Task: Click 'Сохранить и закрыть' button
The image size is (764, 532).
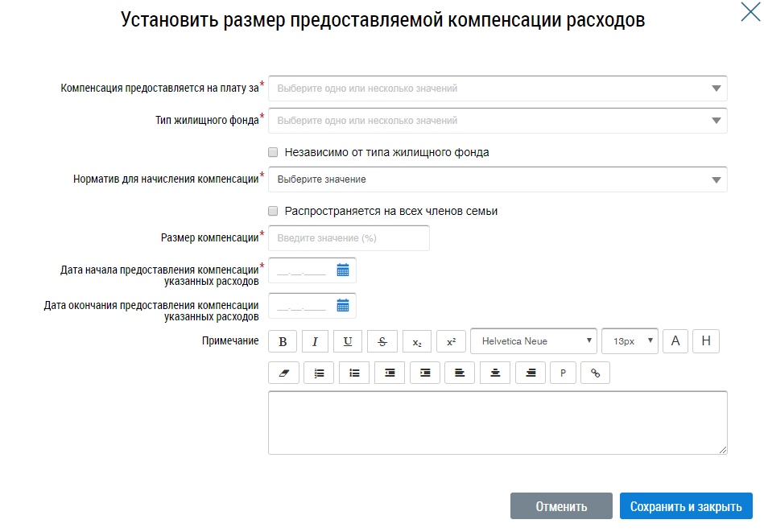Action: click(x=686, y=506)
